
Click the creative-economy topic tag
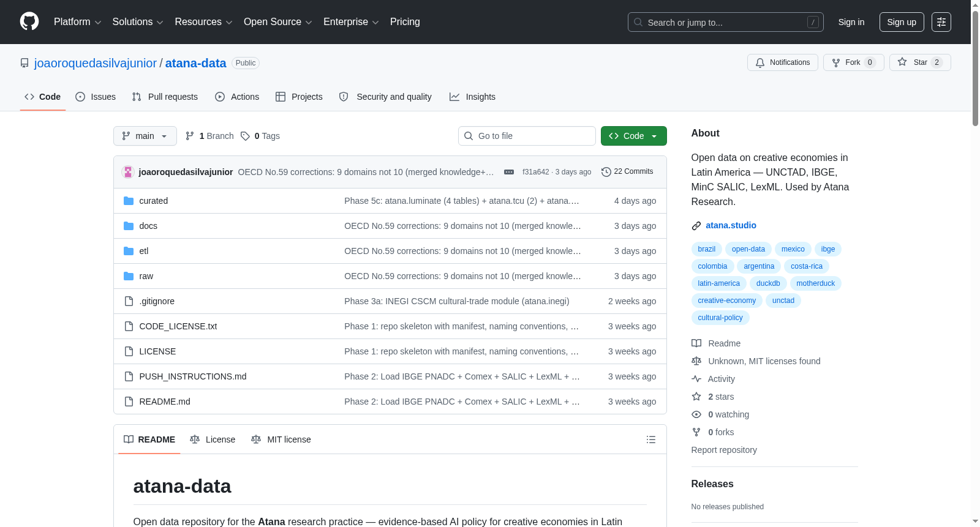[x=726, y=301]
